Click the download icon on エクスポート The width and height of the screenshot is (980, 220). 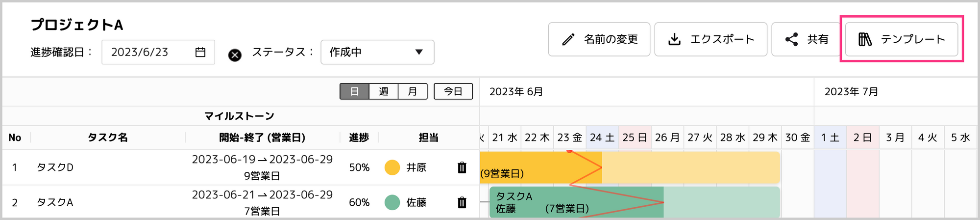tap(675, 39)
